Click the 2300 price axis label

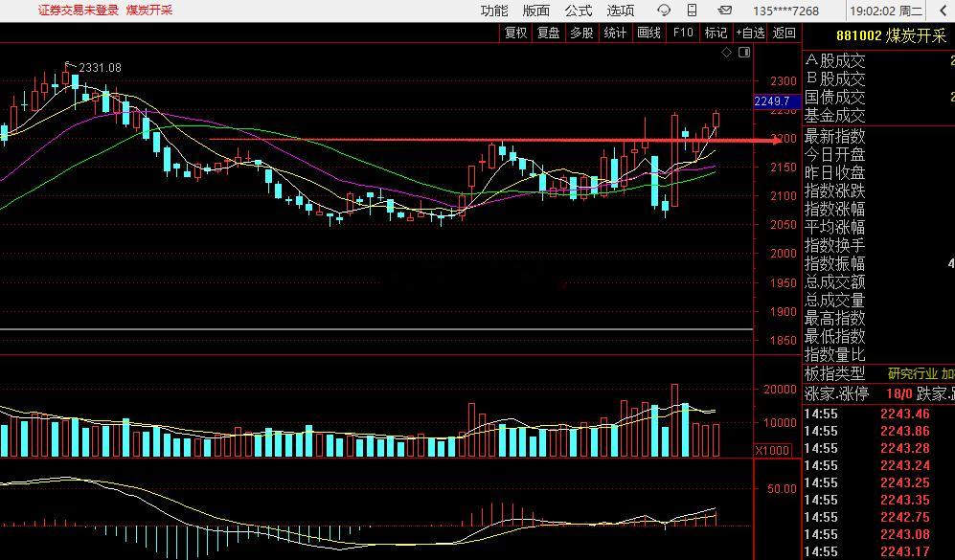(784, 81)
